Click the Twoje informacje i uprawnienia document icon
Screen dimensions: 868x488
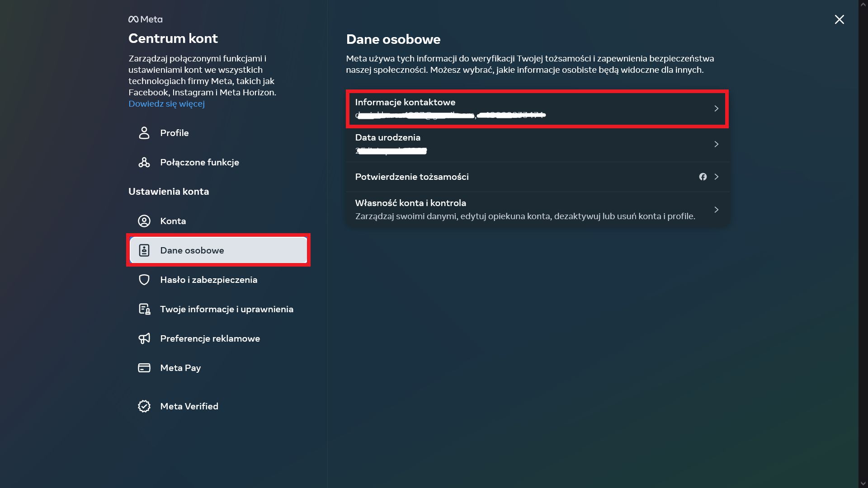[144, 309]
